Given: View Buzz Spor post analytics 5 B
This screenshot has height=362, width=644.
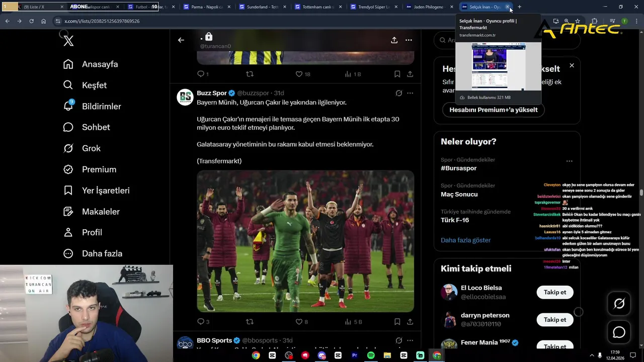Looking at the screenshot, I should (353, 322).
